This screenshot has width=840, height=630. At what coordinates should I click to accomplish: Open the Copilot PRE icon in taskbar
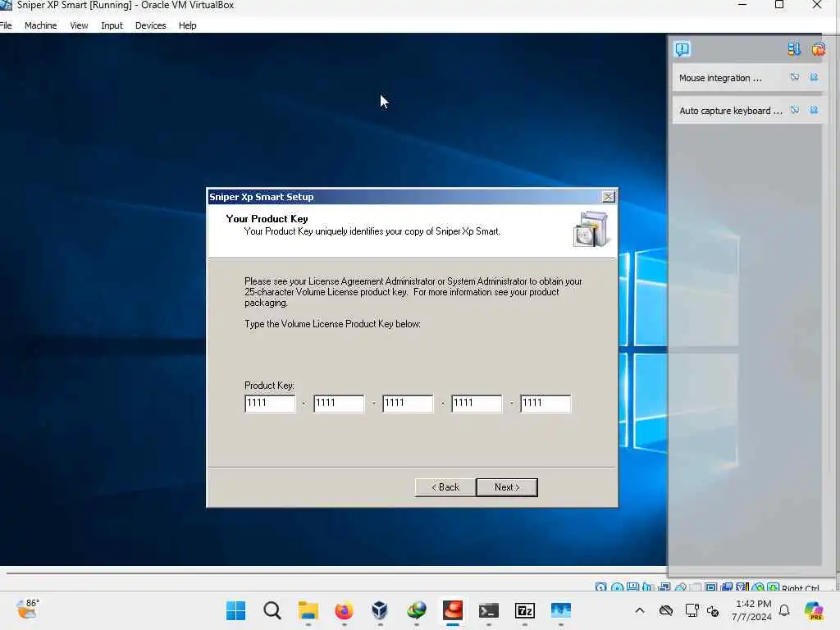[815, 610]
